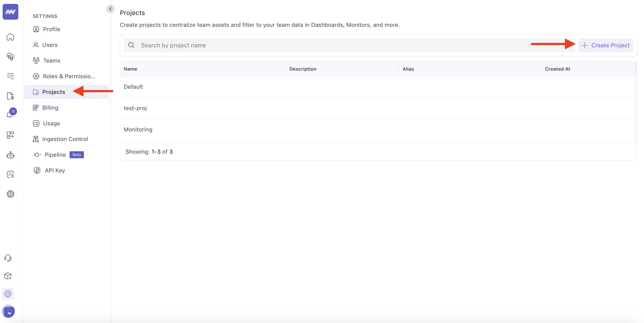Screen dimensions: 644x323
Task: Open the Users settings section
Action: point(50,45)
